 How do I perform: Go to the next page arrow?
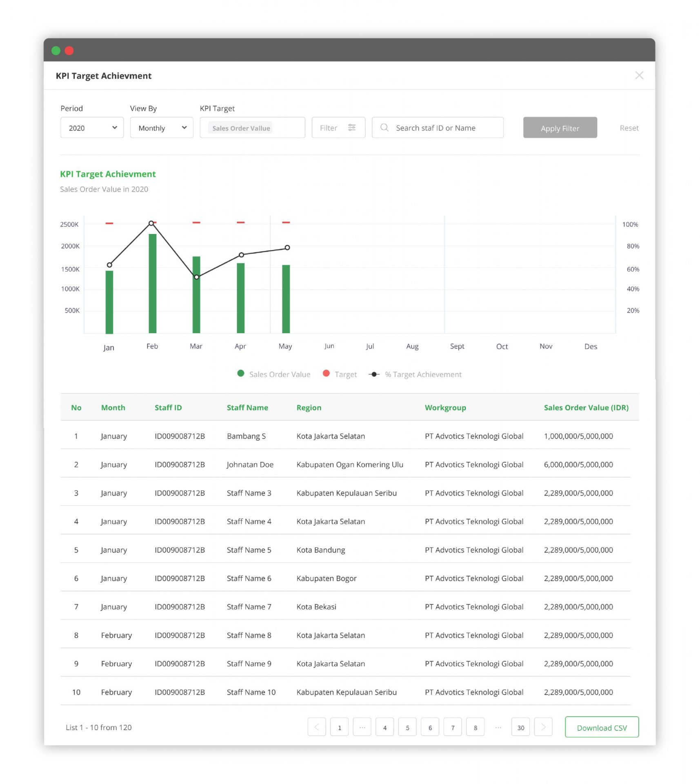[543, 727]
